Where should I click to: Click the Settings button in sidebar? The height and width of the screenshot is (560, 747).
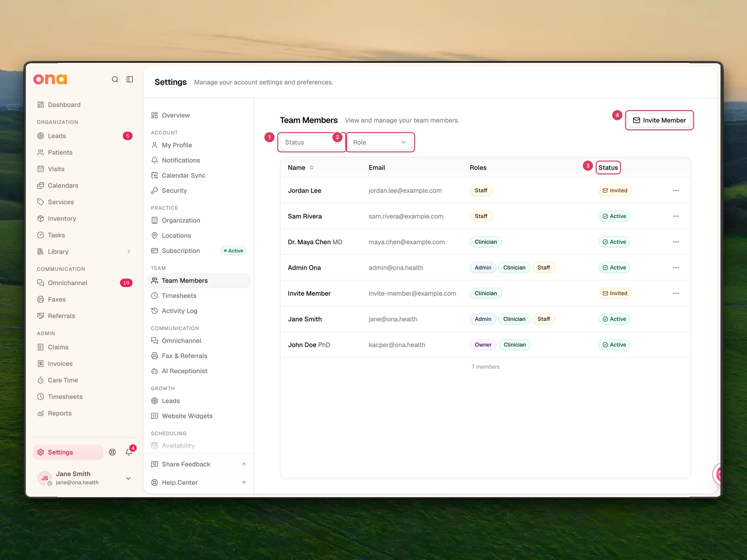tap(68, 452)
